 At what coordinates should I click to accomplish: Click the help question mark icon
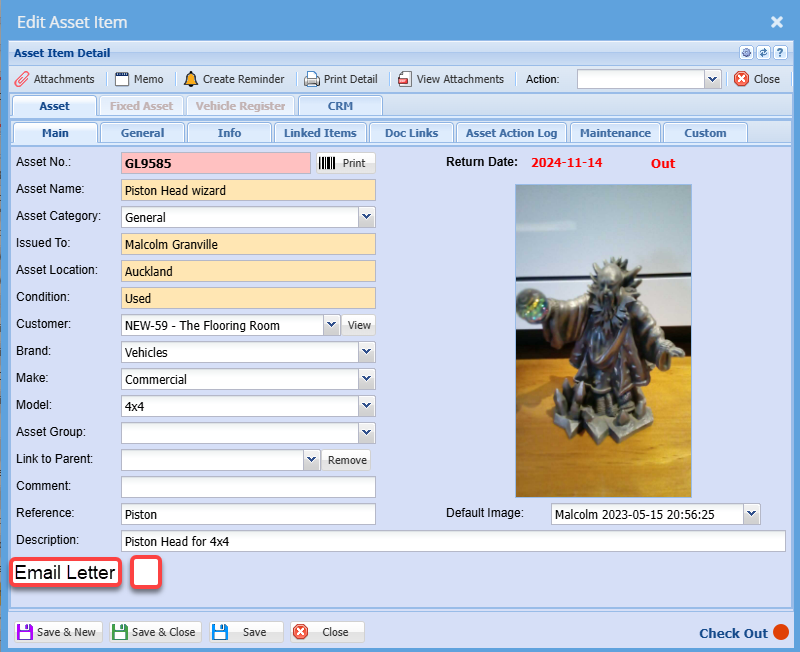pos(778,53)
